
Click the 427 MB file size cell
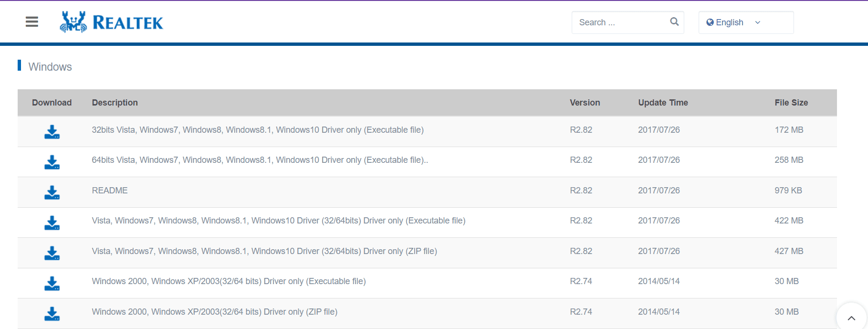789,251
